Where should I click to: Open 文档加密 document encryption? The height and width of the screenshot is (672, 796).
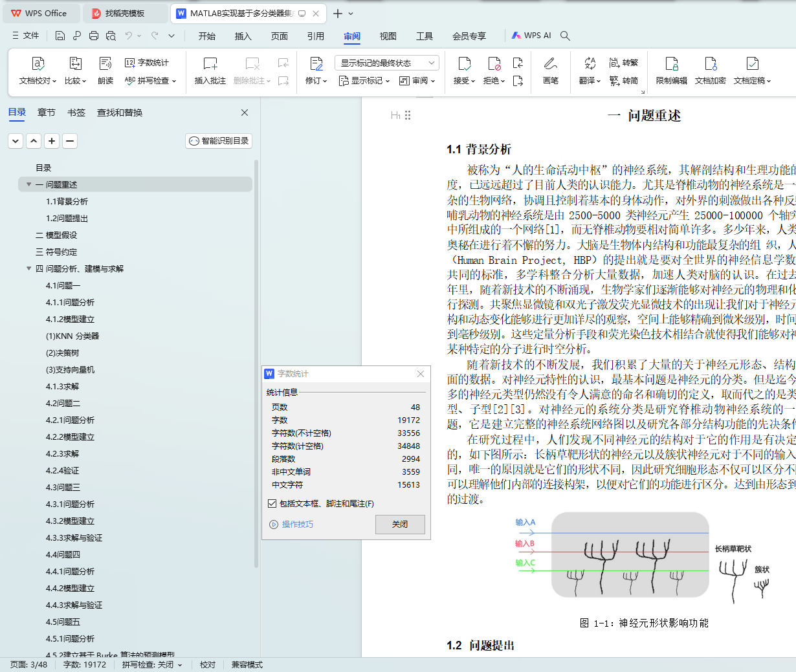(x=711, y=71)
